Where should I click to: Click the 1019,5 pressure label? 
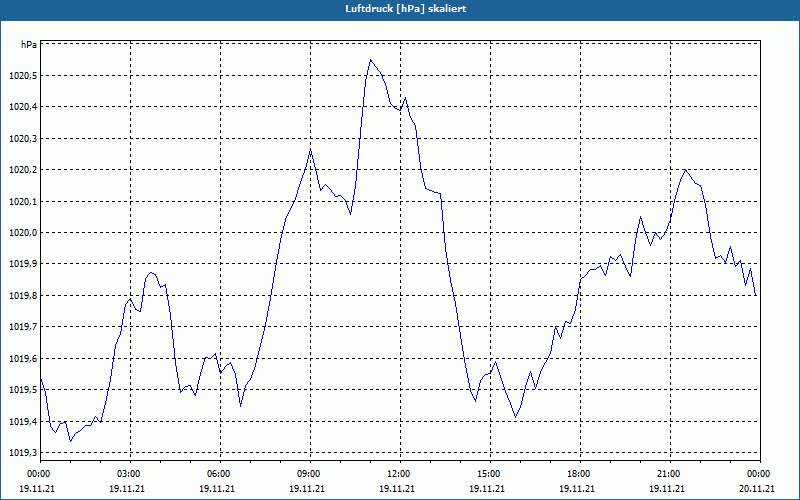point(23,390)
